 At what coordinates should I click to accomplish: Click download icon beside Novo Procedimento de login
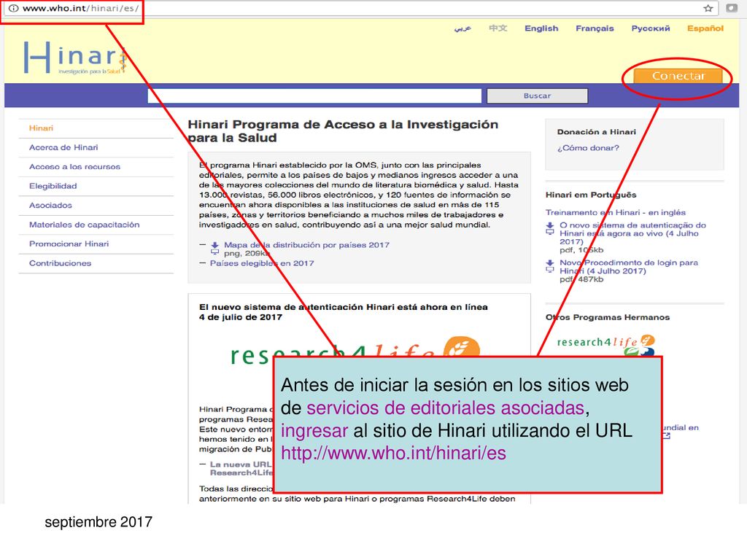coord(550,265)
